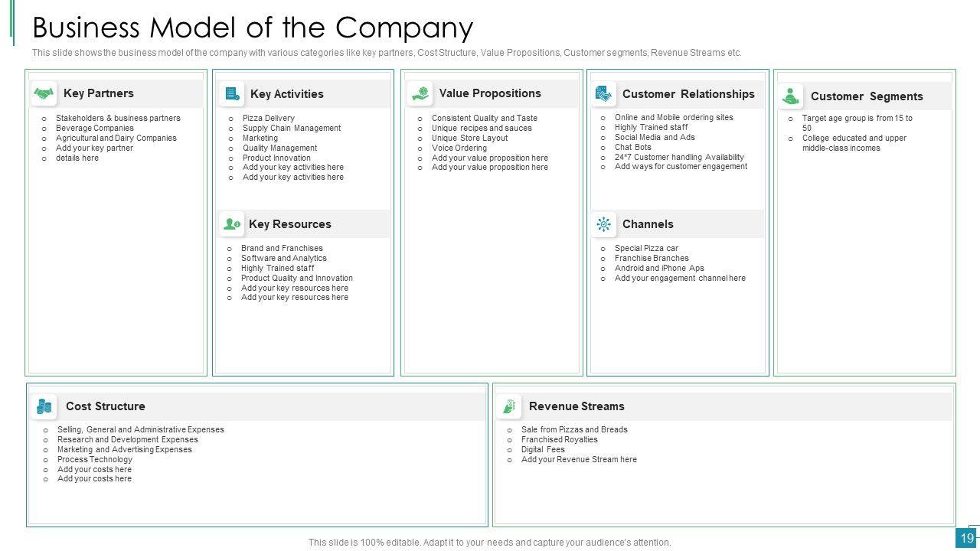This screenshot has height=551, width=980.
Task: Select the 'Pizza Delivery' bullet item
Action: tap(268, 119)
